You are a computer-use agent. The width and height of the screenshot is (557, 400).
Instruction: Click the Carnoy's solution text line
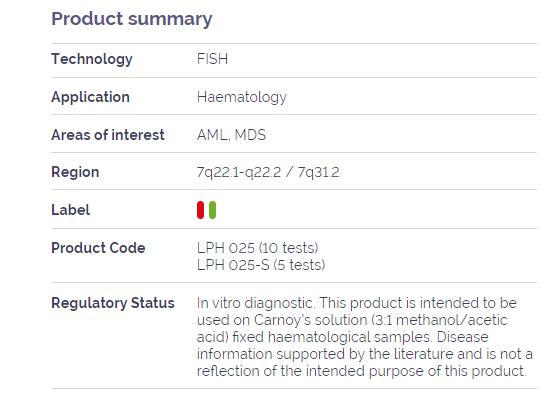[x=352, y=320]
